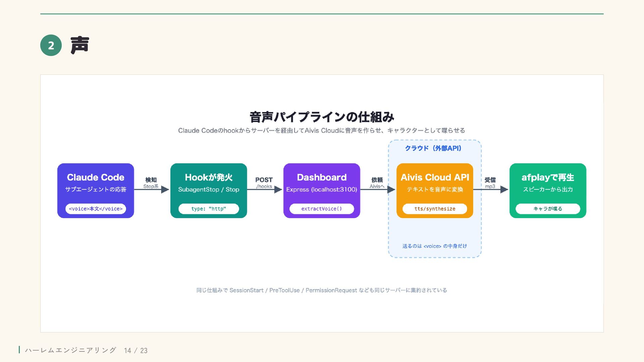Click the footer title ハーレムエンジニアリング
644x362 pixels.
pos(70,350)
